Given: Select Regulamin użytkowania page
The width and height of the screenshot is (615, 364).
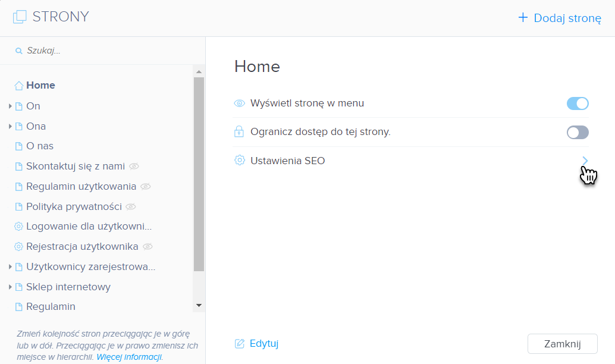Looking at the screenshot, I should (x=81, y=187).
